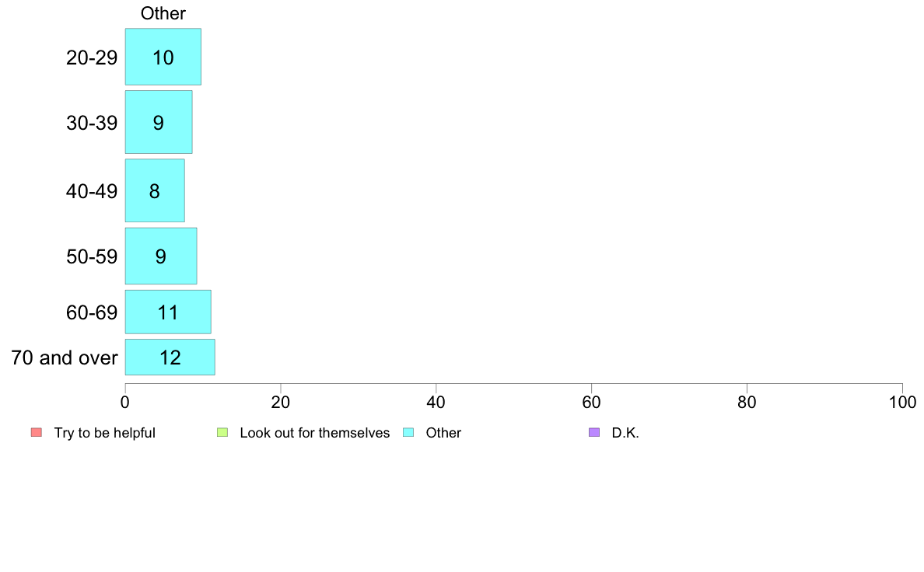Select the 50-59 bar
The height and width of the screenshot is (572, 924).
click(161, 256)
